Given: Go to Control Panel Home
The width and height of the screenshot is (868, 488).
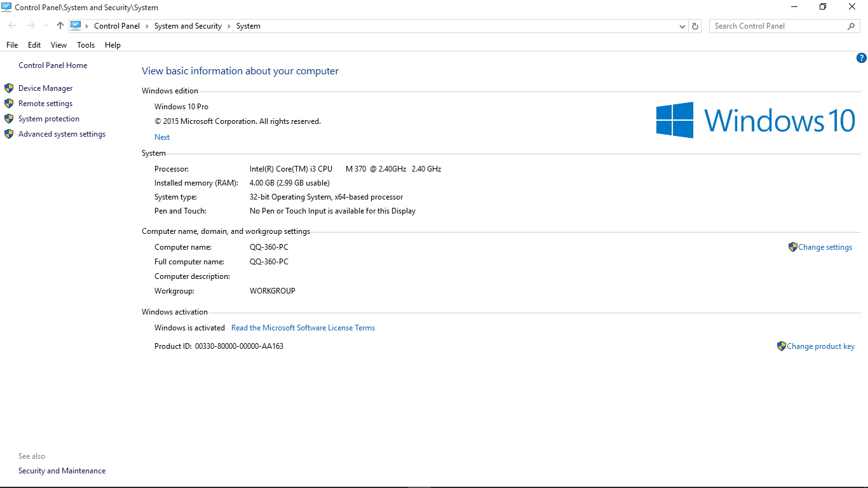Looking at the screenshot, I should click(53, 65).
